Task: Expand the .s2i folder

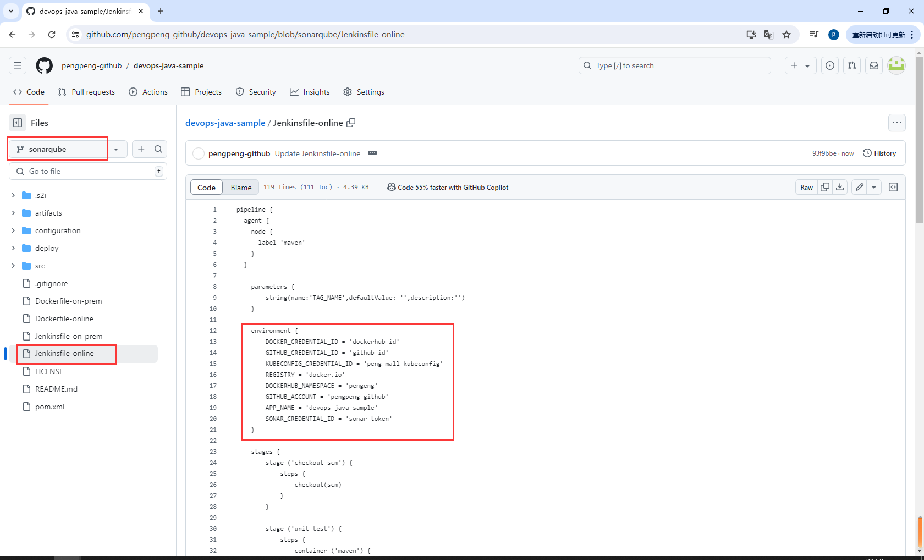Action: 13,195
